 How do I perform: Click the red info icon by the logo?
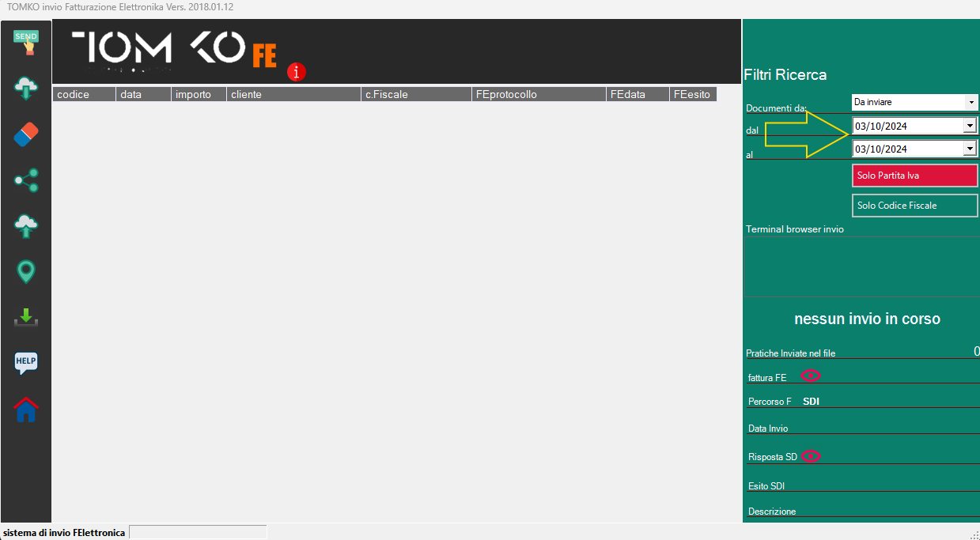pyautogui.click(x=297, y=72)
